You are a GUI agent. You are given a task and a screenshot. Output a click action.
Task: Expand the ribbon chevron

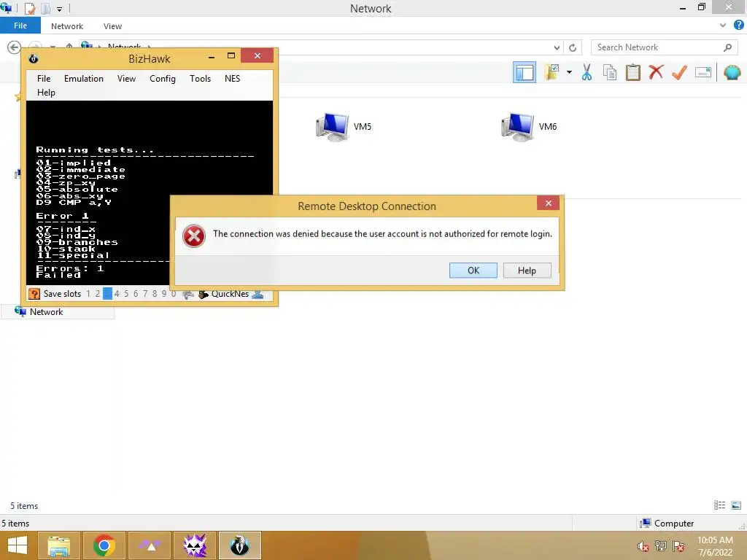click(723, 26)
